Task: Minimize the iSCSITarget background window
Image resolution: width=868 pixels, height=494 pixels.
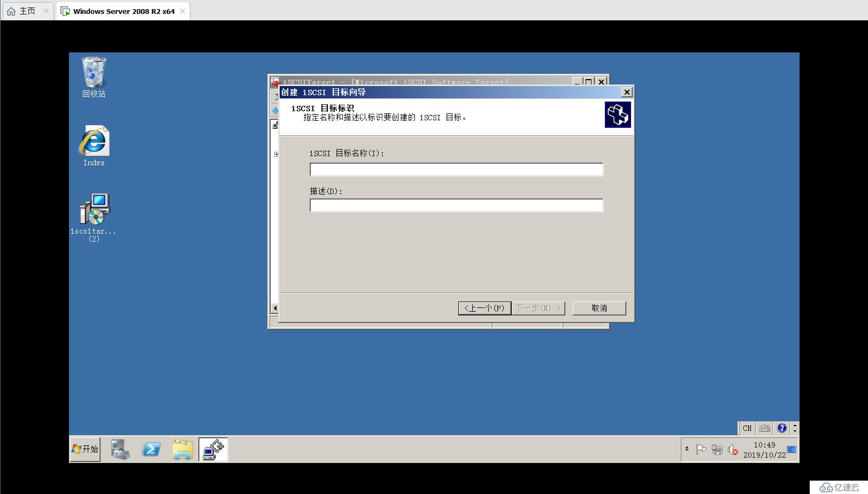Action: [577, 81]
